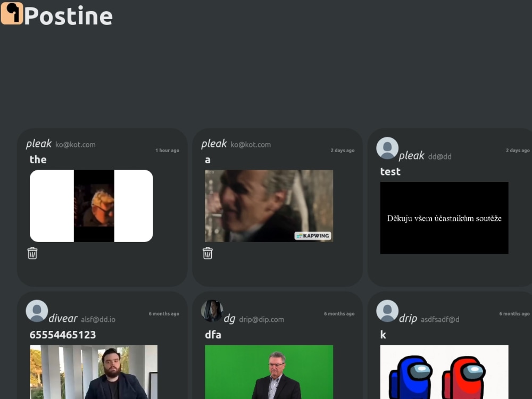
Task: Click username pleak on the "a" post
Action: point(214,144)
